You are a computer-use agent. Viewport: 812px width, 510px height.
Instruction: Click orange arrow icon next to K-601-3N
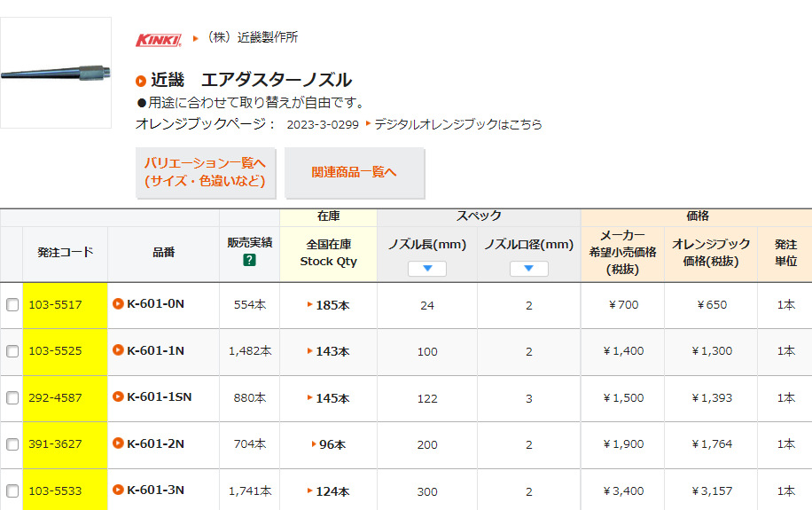(118, 490)
